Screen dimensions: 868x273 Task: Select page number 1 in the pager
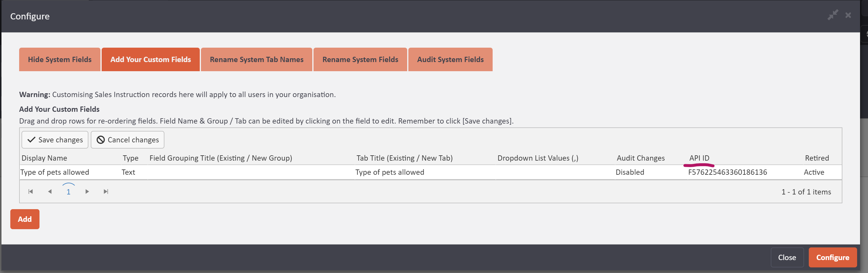point(68,191)
